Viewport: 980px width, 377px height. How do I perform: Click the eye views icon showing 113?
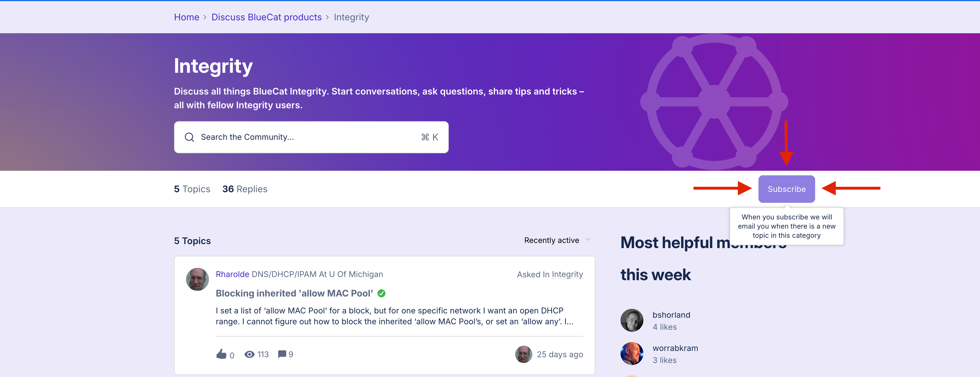point(250,354)
